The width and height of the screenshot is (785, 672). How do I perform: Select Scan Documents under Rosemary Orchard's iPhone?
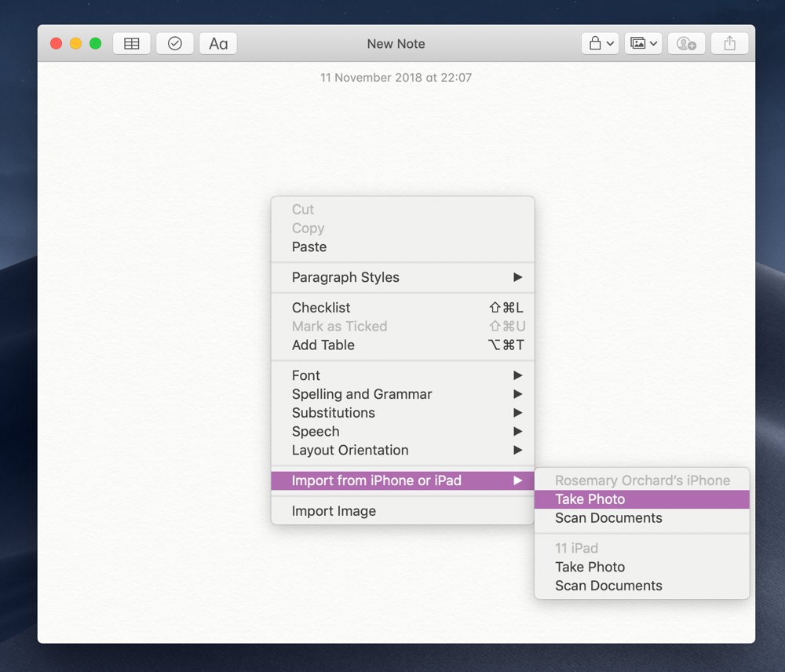click(642, 518)
